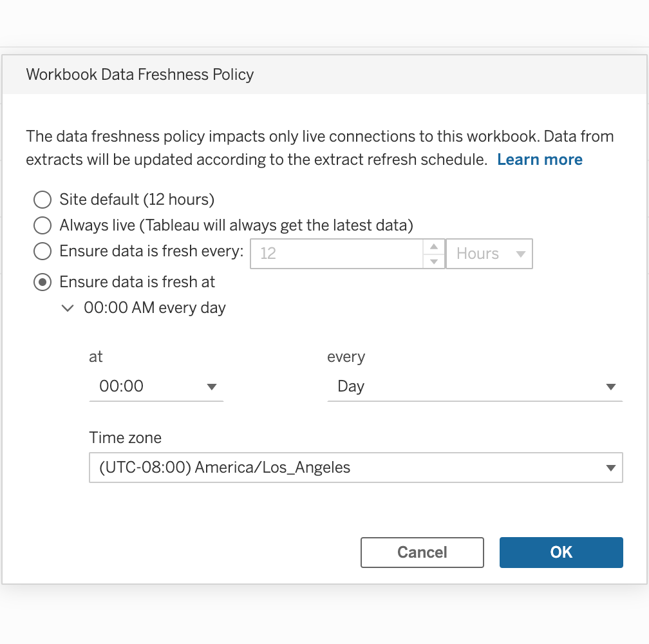
Task: Select Ensure data is fresh at radio
Action: pos(42,282)
